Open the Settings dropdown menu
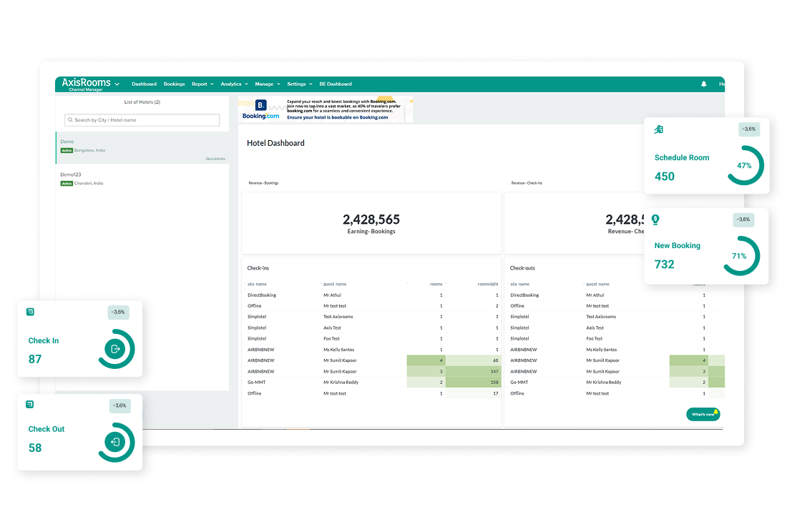Screen dimensions: 787x532 pyautogui.click(x=299, y=84)
